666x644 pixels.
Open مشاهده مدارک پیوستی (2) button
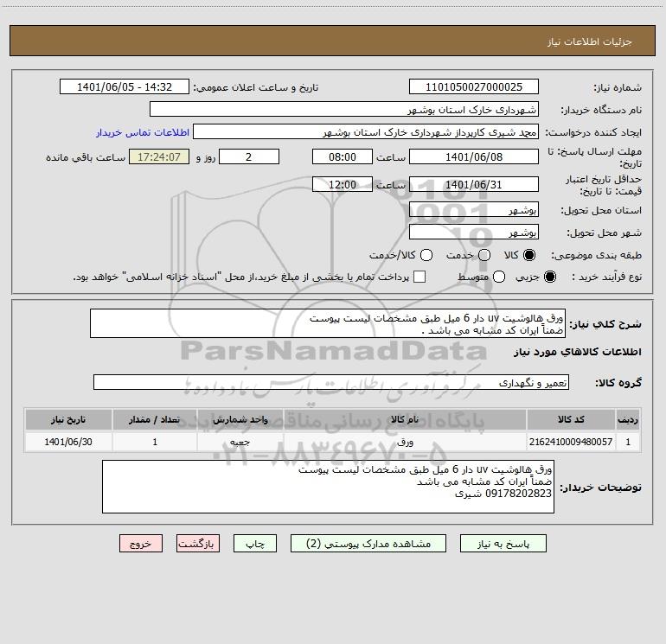(x=368, y=544)
